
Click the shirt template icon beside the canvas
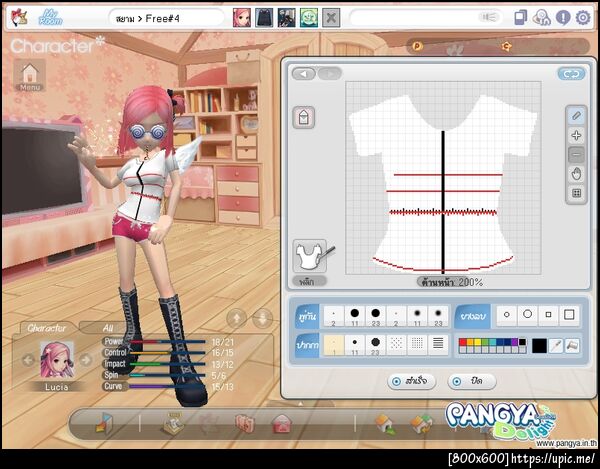pos(304,117)
